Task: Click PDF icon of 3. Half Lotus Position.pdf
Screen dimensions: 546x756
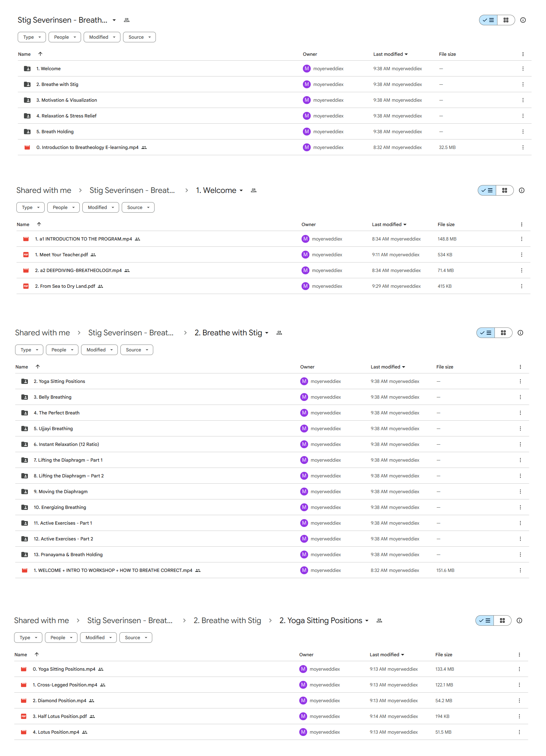Action: 24,716
